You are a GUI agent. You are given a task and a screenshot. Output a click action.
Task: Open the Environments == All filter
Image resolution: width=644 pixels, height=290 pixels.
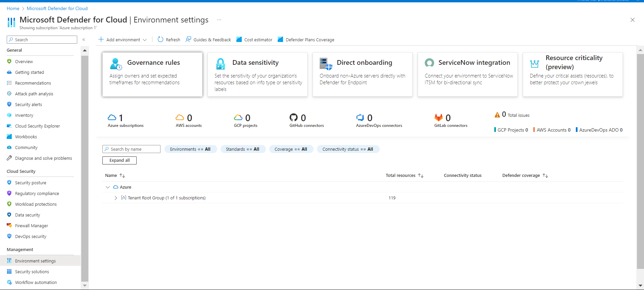(190, 149)
